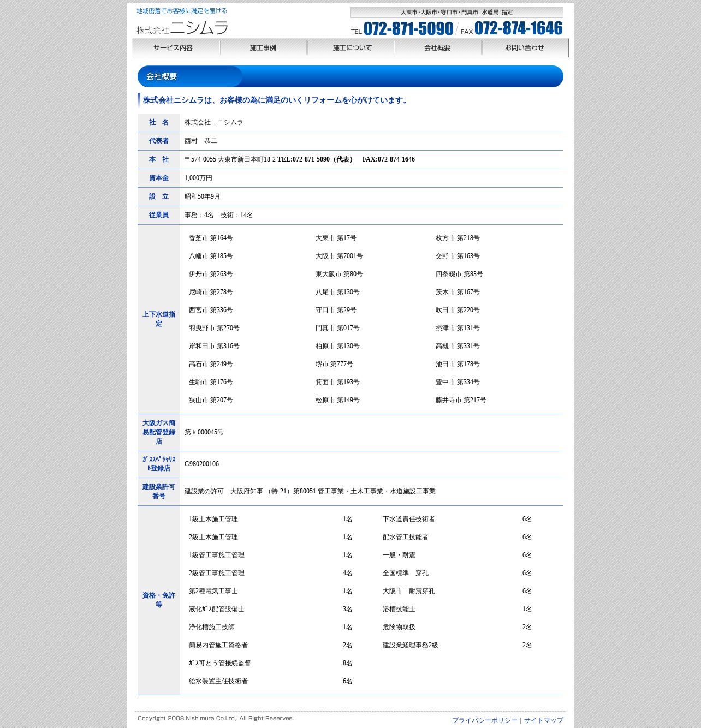Select registration number 第ｋ000045号
This screenshot has width=701, height=728.
204,432
